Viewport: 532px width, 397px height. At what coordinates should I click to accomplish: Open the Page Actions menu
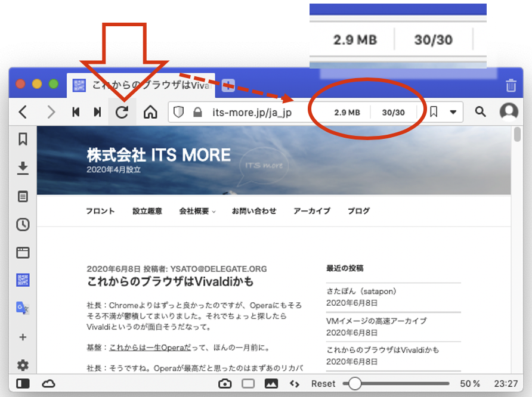click(x=294, y=383)
